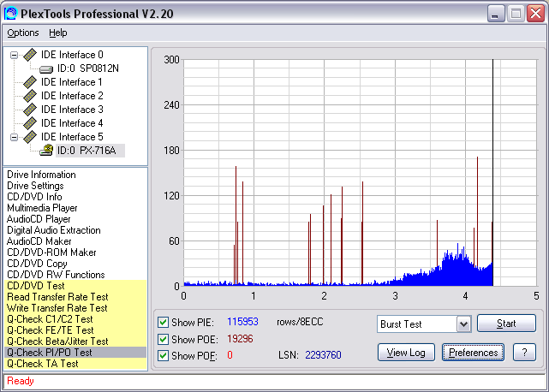Open the Preferences button

coord(473,353)
